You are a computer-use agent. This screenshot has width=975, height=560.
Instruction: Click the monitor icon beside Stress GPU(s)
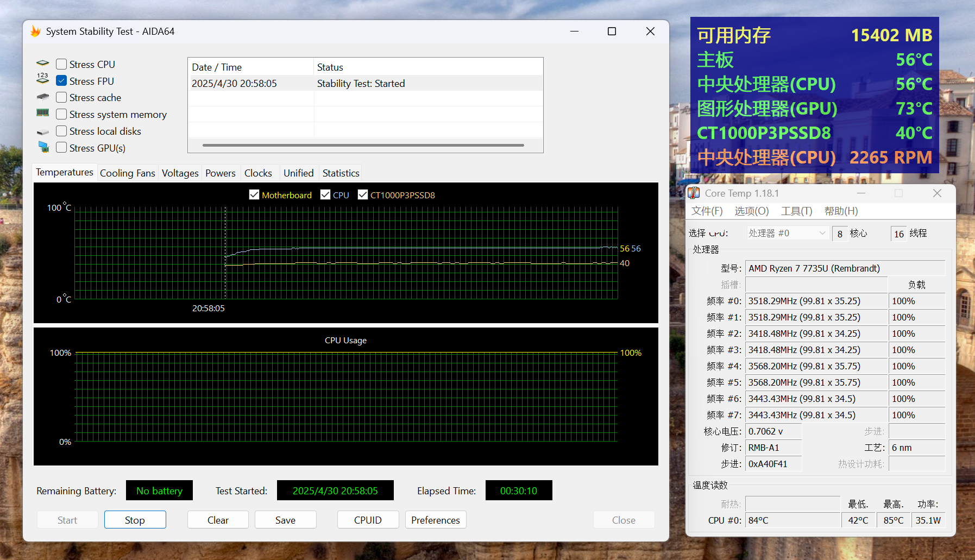(43, 147)
